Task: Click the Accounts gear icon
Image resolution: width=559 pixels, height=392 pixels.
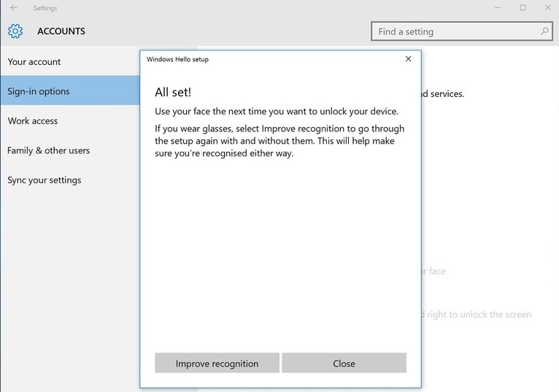Action: pyautogui.click(x=15, y=31)
